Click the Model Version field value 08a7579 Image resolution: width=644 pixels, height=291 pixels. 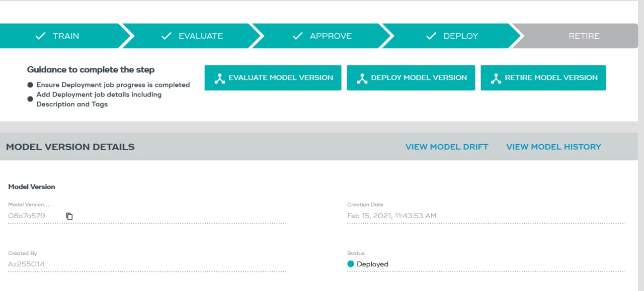coord(27,216)
